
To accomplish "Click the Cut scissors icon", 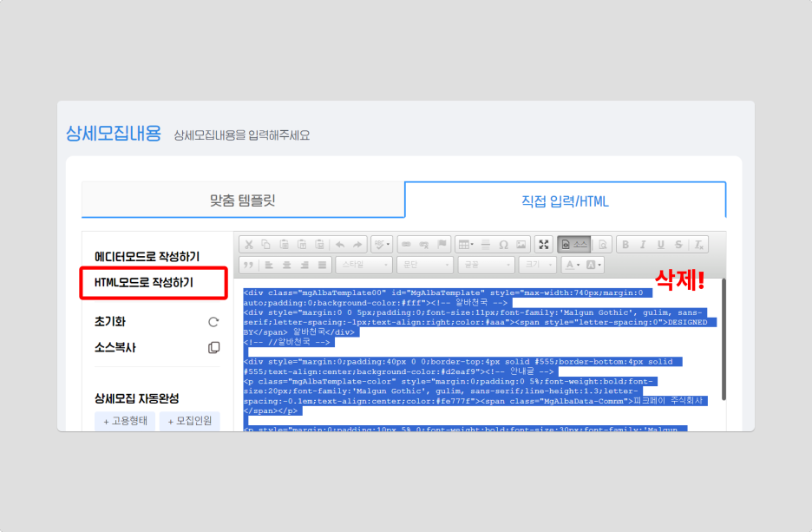I will point(249,245).
